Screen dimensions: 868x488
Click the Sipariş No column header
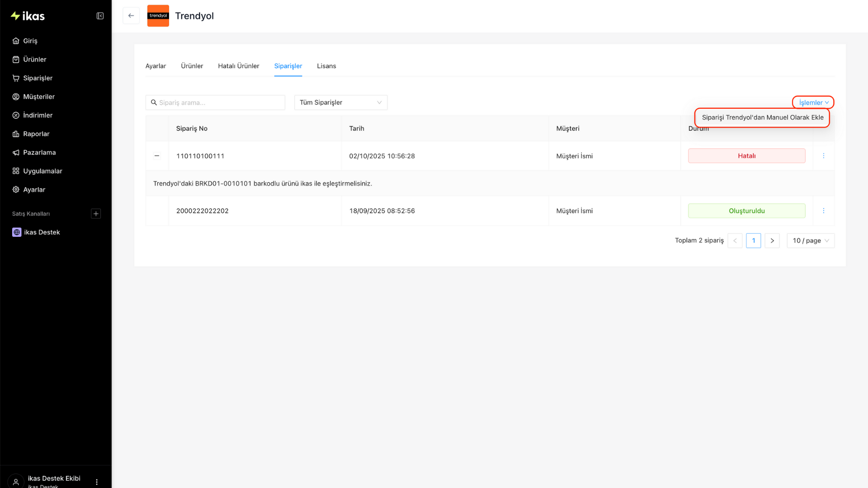[x=192, y=128]
